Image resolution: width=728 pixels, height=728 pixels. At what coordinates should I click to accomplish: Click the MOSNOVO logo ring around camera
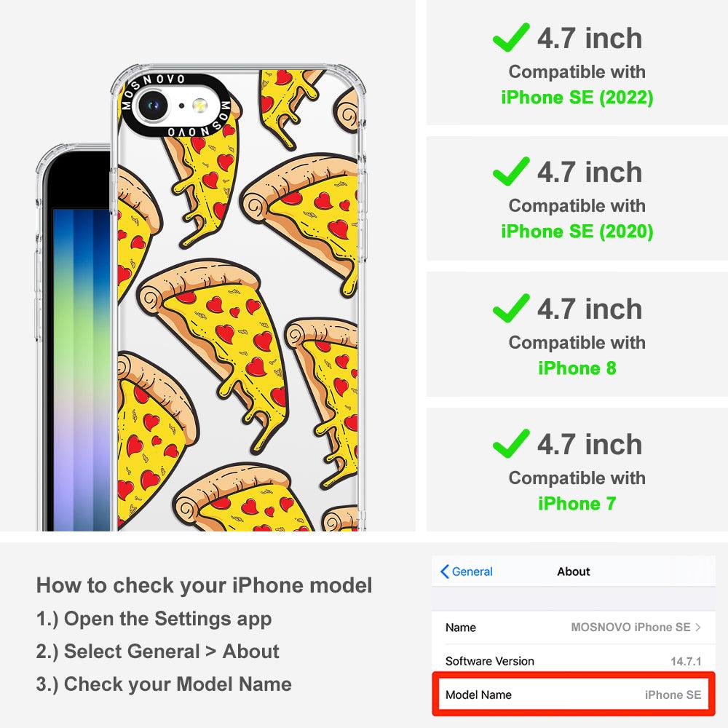(x=175, y=106)
